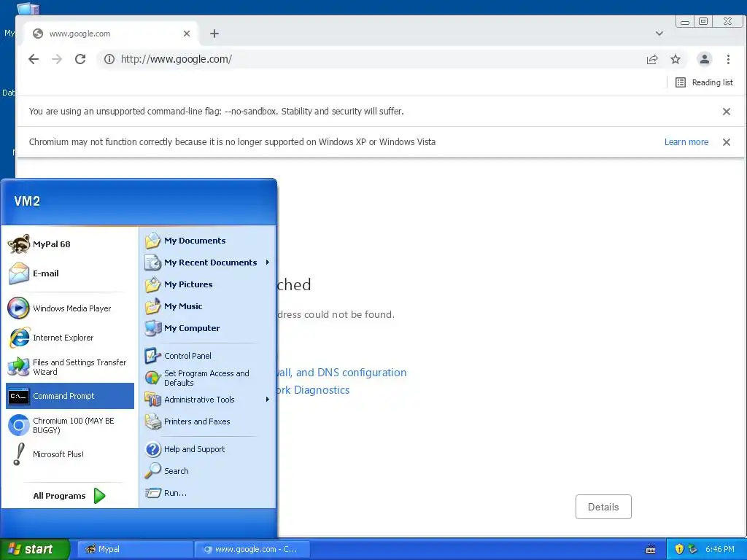Image resolution: width=747 pixels, height=560 pixels.
Task: Reload the current page
Action: tap(80, 59)
